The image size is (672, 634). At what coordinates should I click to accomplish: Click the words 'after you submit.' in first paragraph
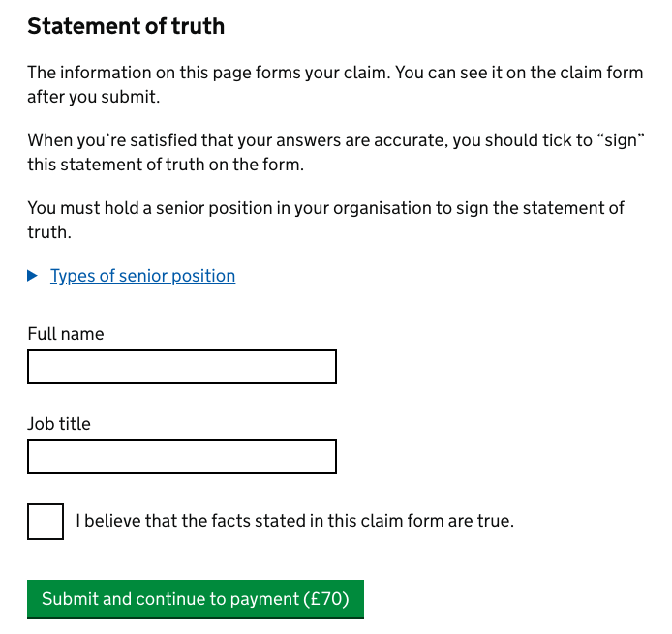tap(93, 97)
